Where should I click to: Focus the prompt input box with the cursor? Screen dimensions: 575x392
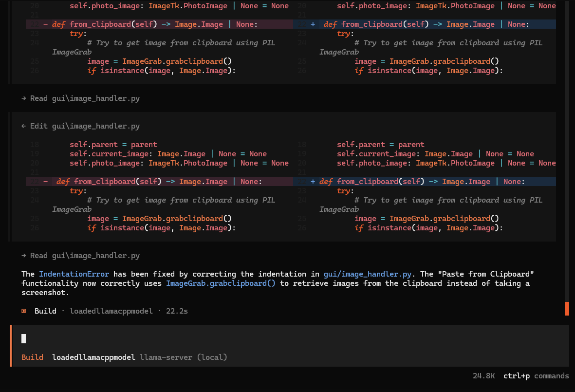coord(290,338)
